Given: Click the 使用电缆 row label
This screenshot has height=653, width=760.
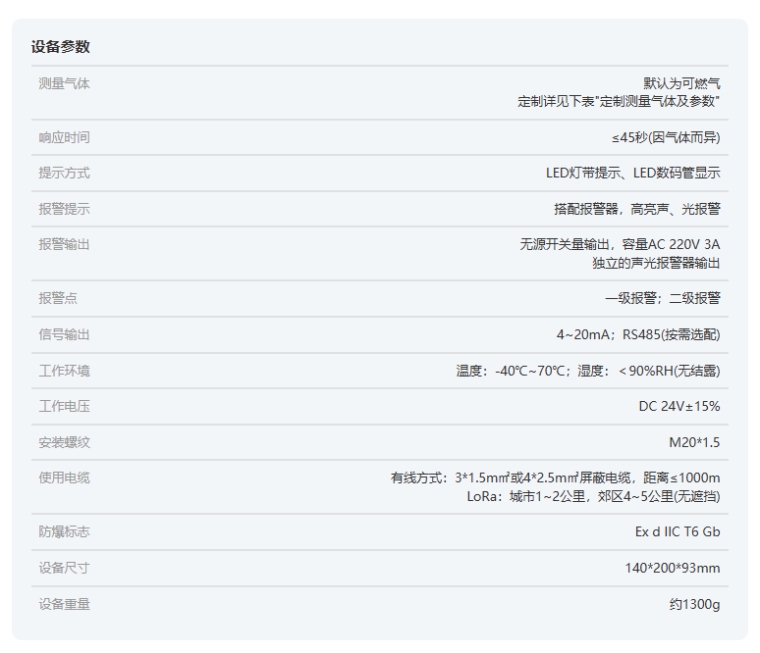Looking at the screenshot, I should tap(64, 478).
